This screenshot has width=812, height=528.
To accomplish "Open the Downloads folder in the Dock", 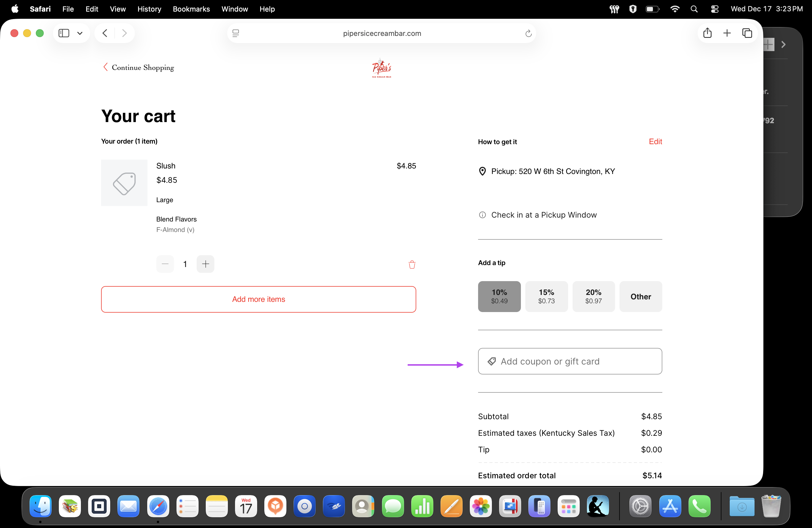I will click(x=742, y=506).
